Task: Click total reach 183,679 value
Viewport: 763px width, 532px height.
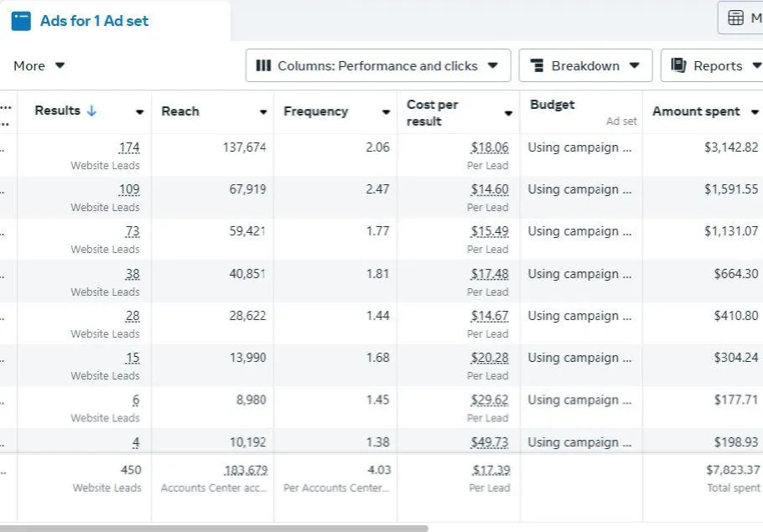Action: coord(245,470)
